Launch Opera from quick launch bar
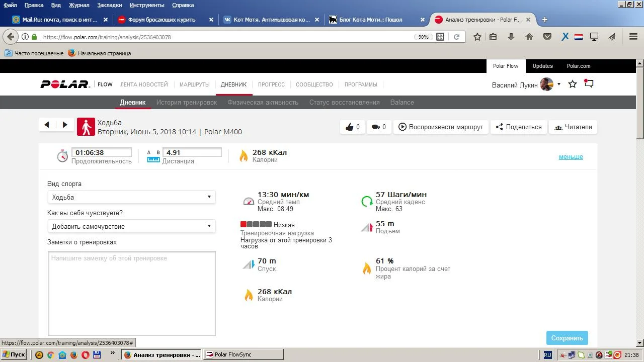 click(x=85, y=354)
